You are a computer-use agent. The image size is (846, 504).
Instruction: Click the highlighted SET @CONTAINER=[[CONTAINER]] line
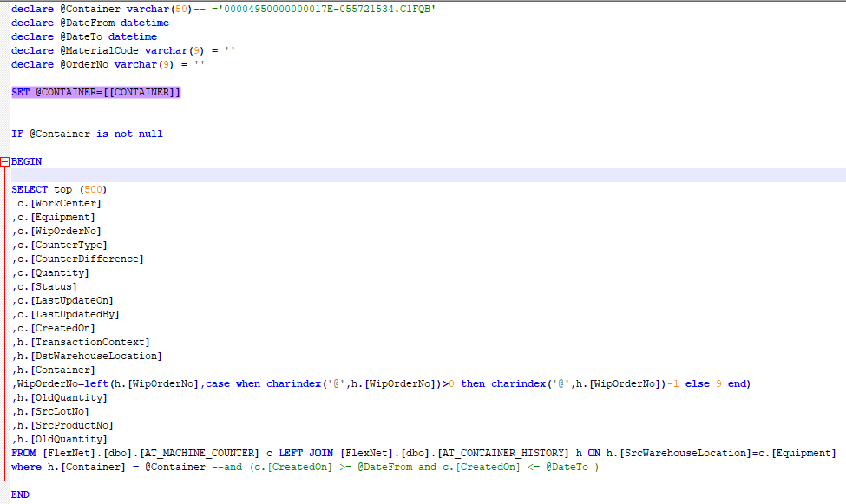96,92
